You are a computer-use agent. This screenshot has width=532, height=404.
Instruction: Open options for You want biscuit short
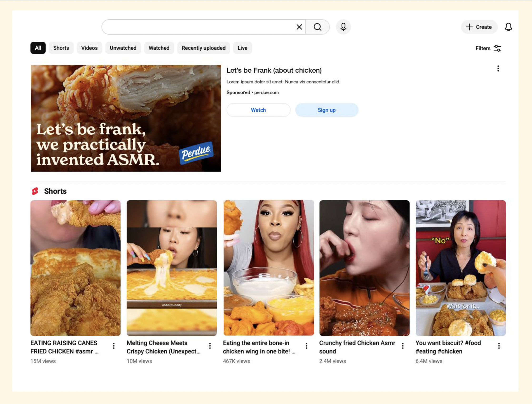coord(499,346)
